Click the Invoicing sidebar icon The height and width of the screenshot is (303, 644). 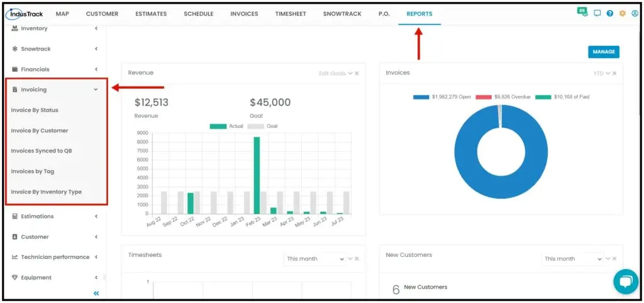click(x=15, y=89)
